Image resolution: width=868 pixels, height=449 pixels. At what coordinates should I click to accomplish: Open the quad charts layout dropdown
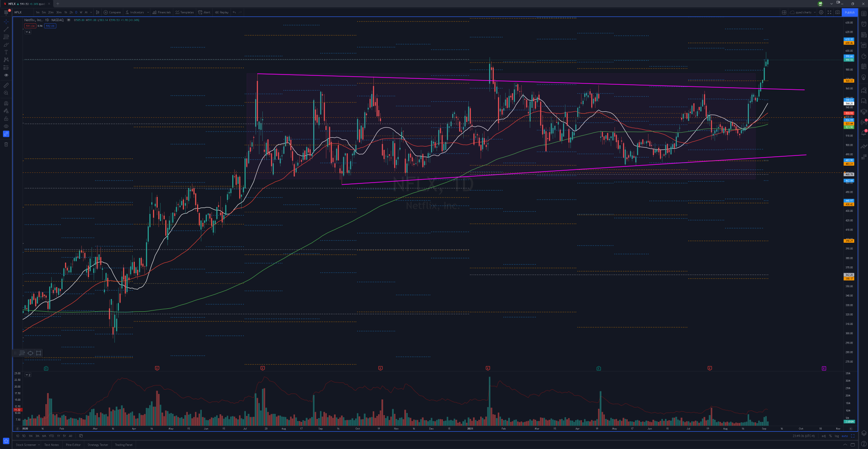[x=803, y=12]
